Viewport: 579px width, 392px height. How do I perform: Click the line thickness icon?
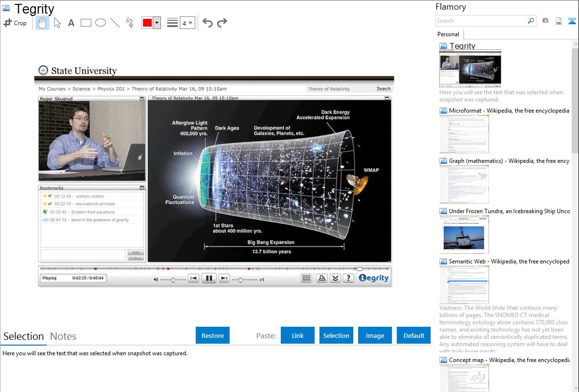173,23
